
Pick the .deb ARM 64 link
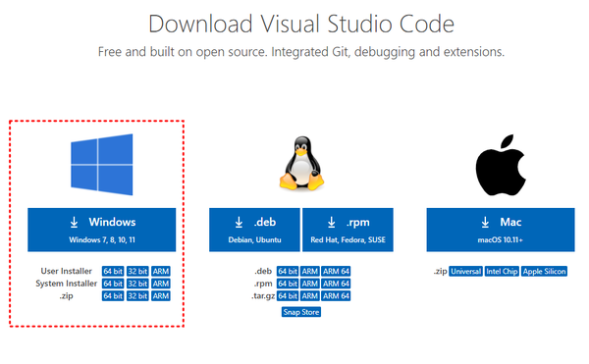click(x=336, y=271)
